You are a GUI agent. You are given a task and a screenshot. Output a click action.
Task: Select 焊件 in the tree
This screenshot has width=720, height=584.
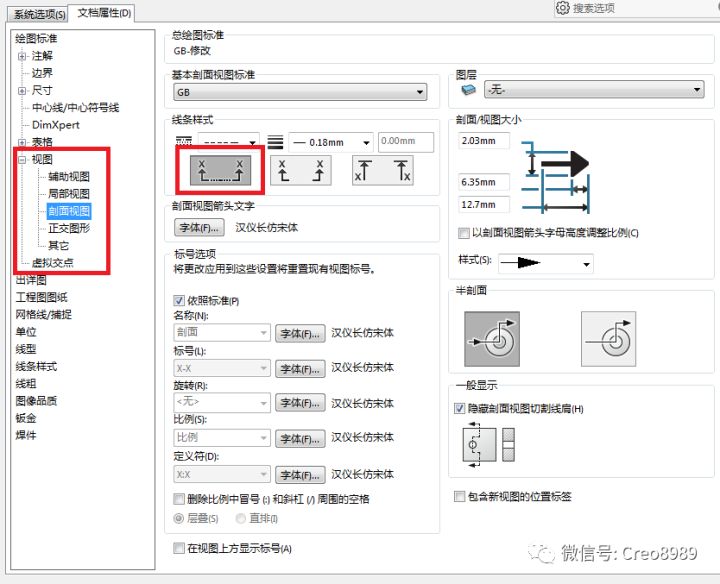click(x=26, y=435)
